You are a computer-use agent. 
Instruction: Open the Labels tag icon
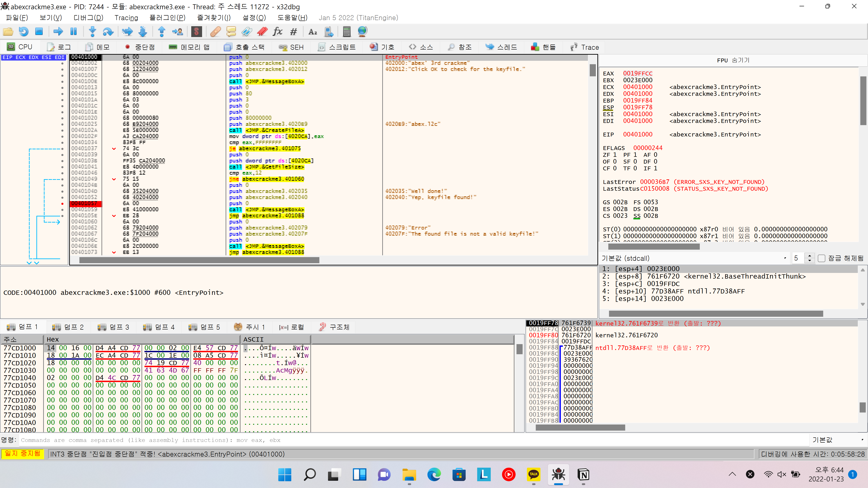pyautogui.click(x=247, y=32)
